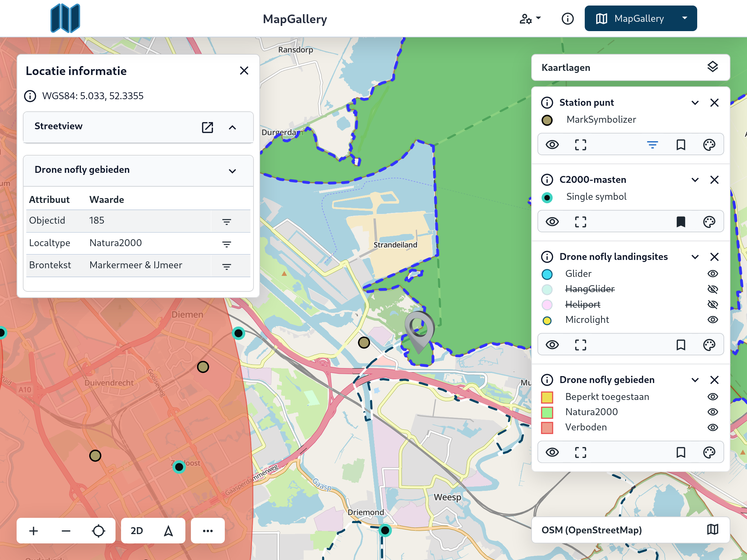Screen dimensions: 747x560
Task: Click filter icon in Station punt layer
Action: pyautogui.click(x=652, y=144)
